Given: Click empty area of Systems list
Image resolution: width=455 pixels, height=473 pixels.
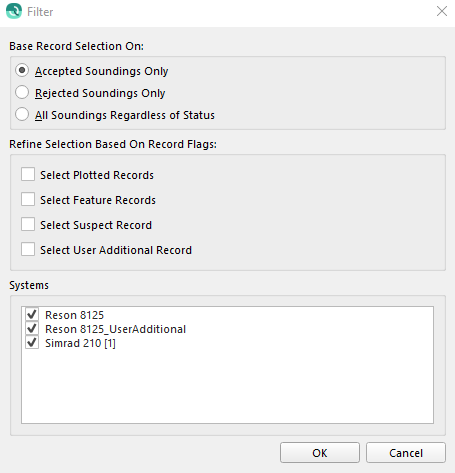Looking at the screenshot, I should click(227, 387).
